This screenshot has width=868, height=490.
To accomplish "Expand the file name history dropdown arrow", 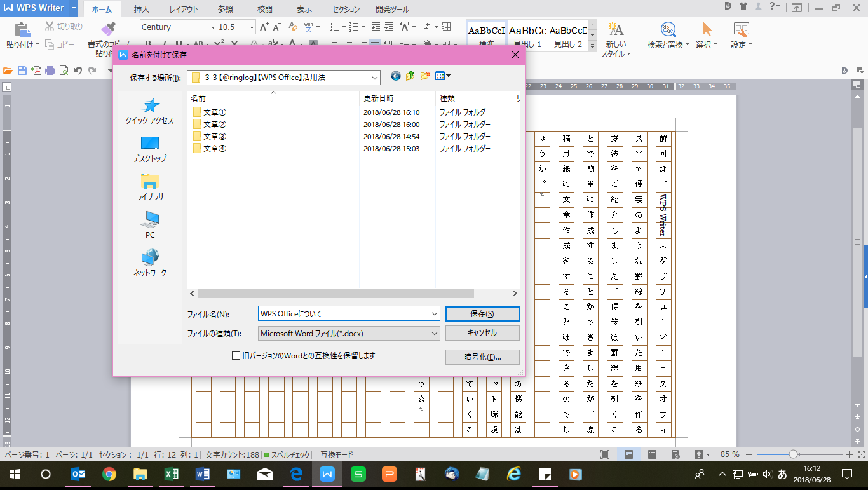I will click(435, 314).
